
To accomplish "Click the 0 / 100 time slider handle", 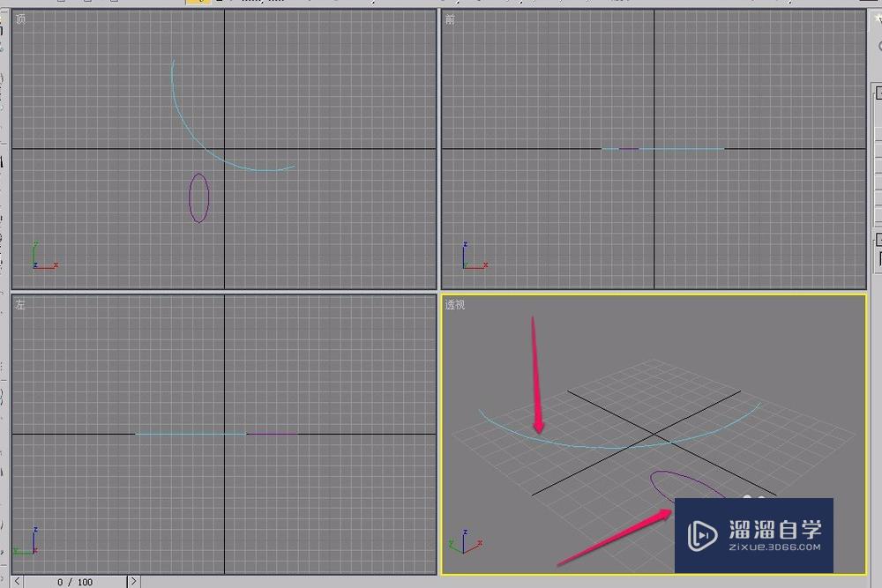I will tap(75, 582).
